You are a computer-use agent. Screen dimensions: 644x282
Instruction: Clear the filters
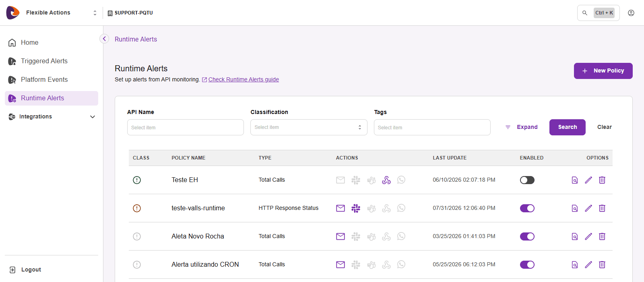[605, 127]
